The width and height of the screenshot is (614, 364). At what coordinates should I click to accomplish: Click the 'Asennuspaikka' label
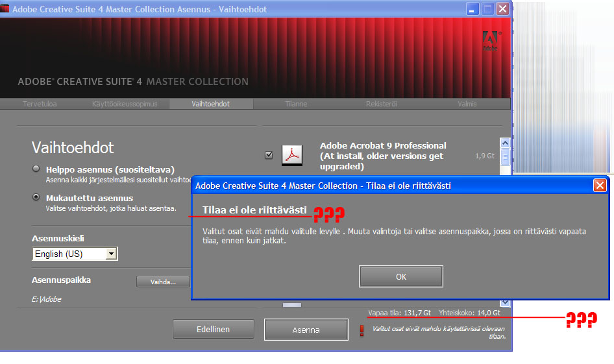point(61,280)
